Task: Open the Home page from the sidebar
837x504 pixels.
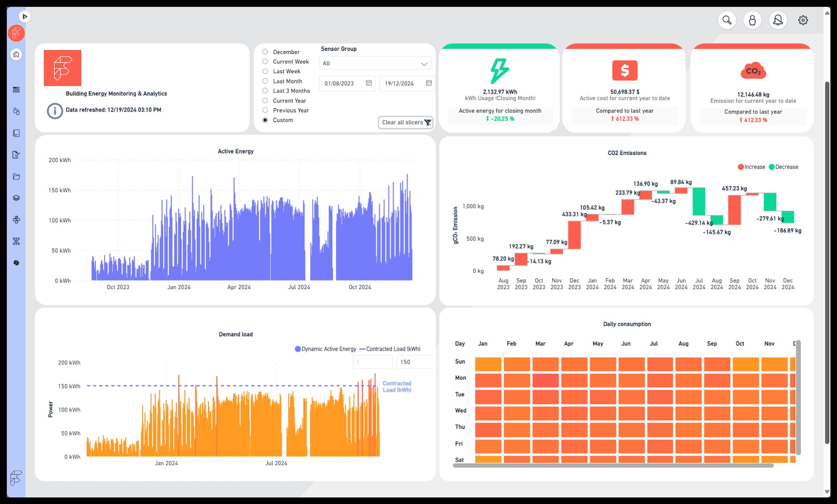Action: pos(16,54)
